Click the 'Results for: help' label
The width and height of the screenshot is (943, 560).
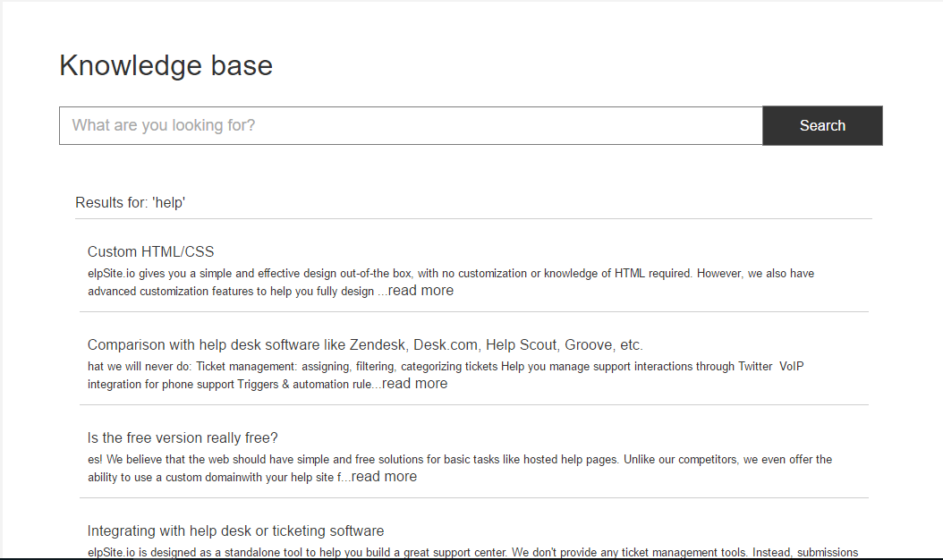pyautogui.click(x=130, y=202)
